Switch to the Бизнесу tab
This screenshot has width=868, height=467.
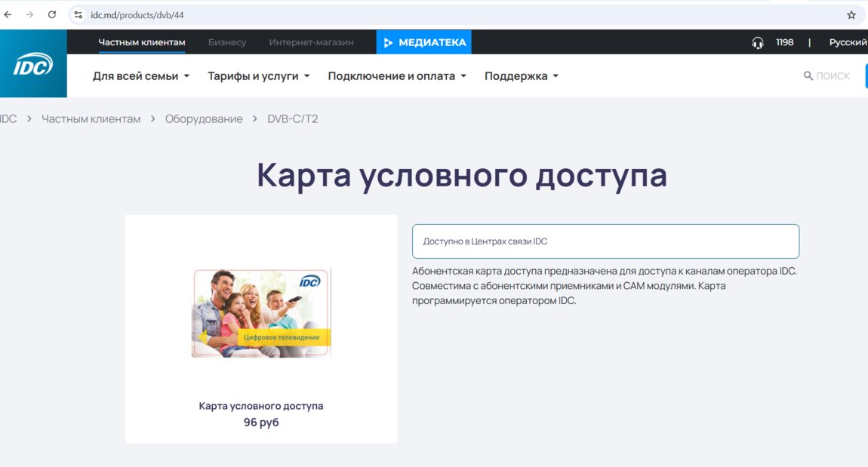pos(227,42)
